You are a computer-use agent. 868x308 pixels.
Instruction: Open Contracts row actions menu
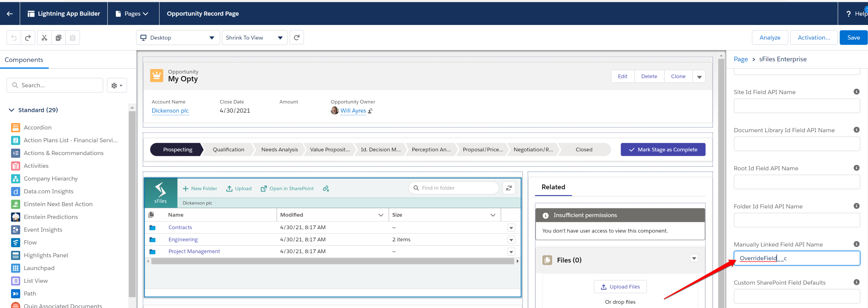(511, 228)
